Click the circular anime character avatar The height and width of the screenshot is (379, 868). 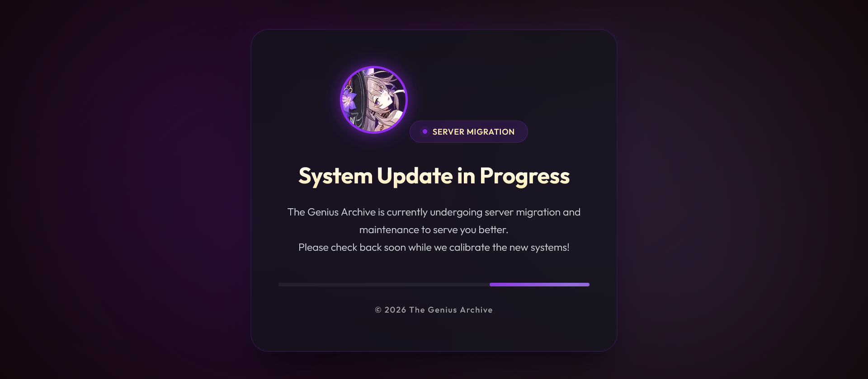[374, 100]
